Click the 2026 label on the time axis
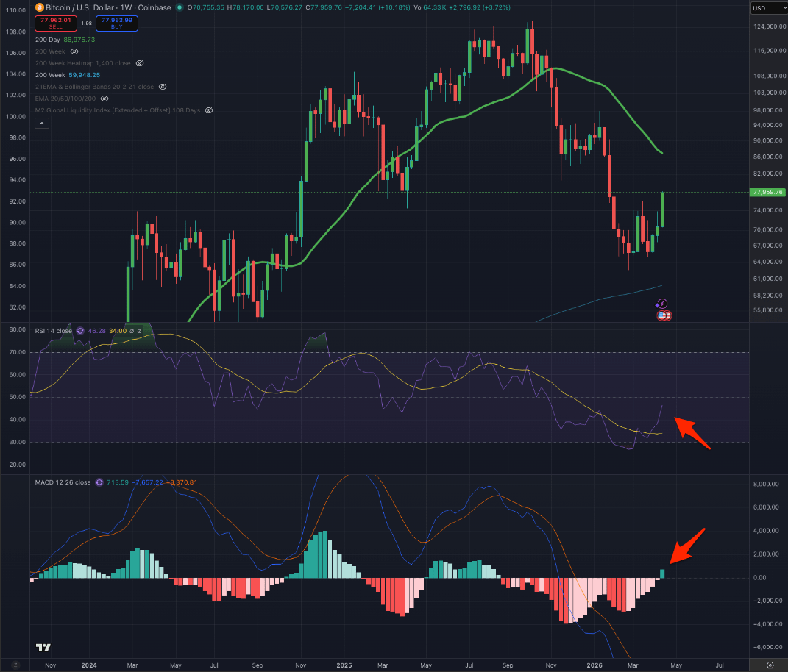The width and height of the screenshot is (788, 672). (x=594, y=665)
